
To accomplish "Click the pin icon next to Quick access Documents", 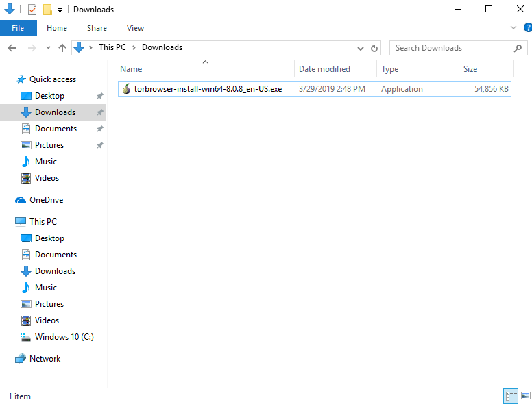I will (x=100, y=129).
